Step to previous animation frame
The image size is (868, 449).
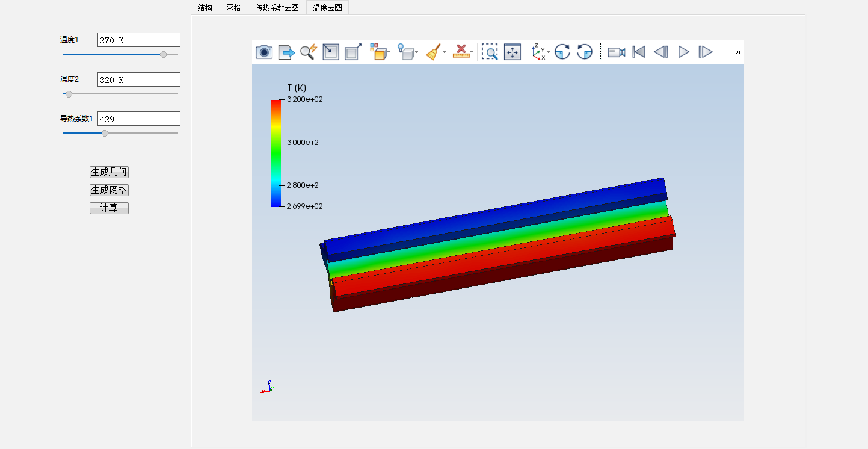[x=660, y=52]
